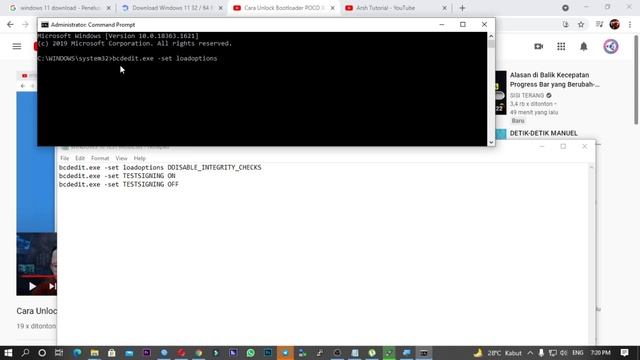Viewport: 640px width, 360px height.
Task: Open taskbar Search magnifier
Action: point(25,353)
